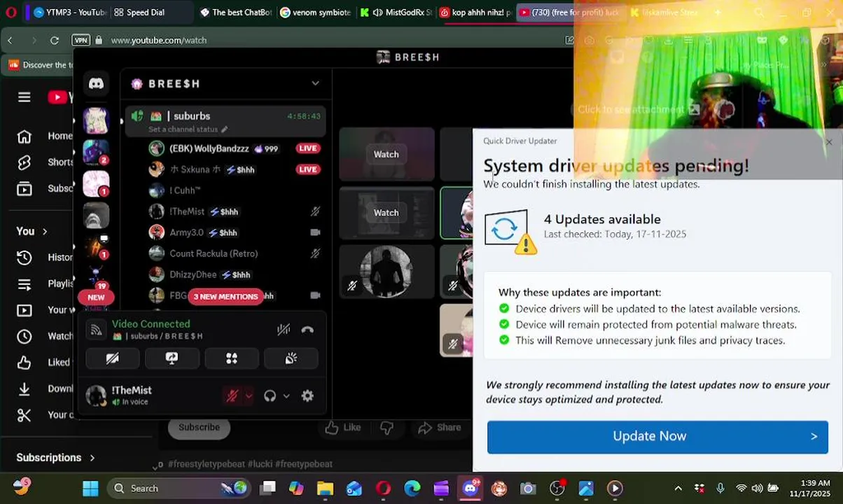Share your screen in Discord voice
Screen dimensions: 843x504
[x=172, y=358]
